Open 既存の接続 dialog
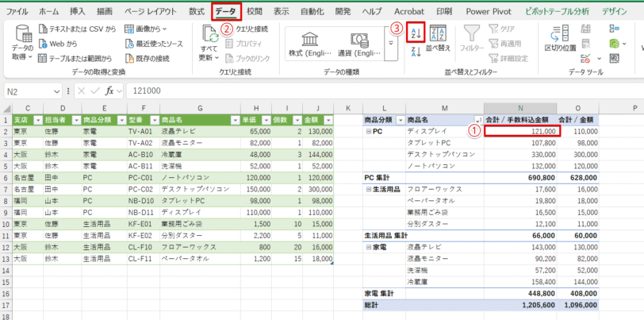The height and width of the screenshot is (320, 644). [x=147, y=59]
